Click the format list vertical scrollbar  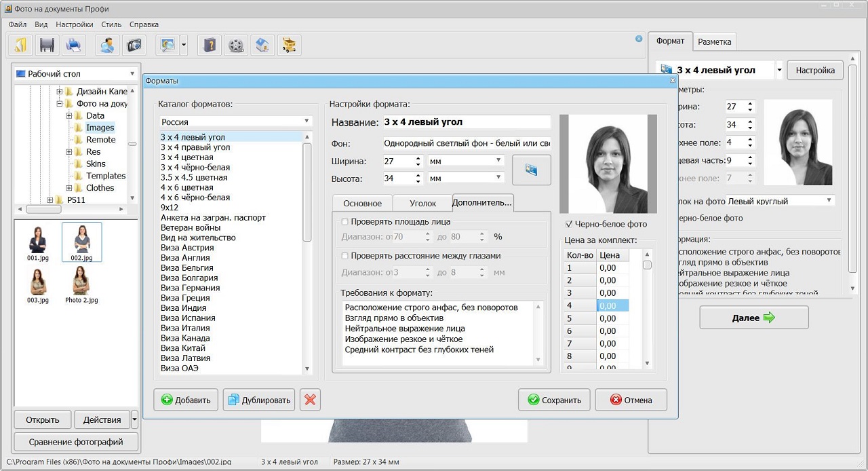pos(307,190)
